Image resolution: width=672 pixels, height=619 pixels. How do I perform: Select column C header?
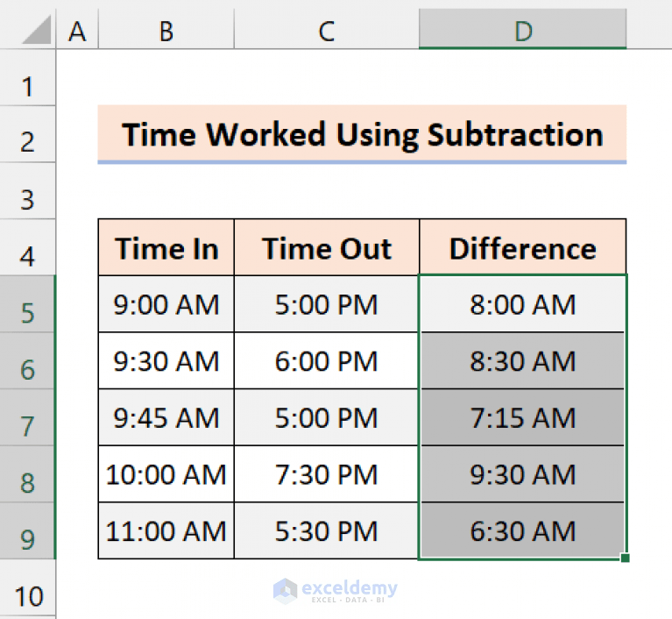[327, 29]
